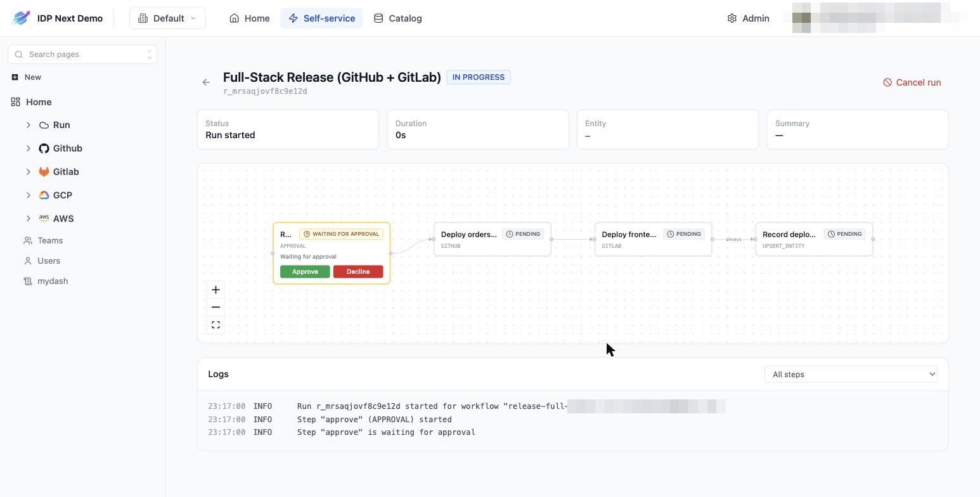Expand the Run tree item
The image size is (980, 497).
click(28, 125)
